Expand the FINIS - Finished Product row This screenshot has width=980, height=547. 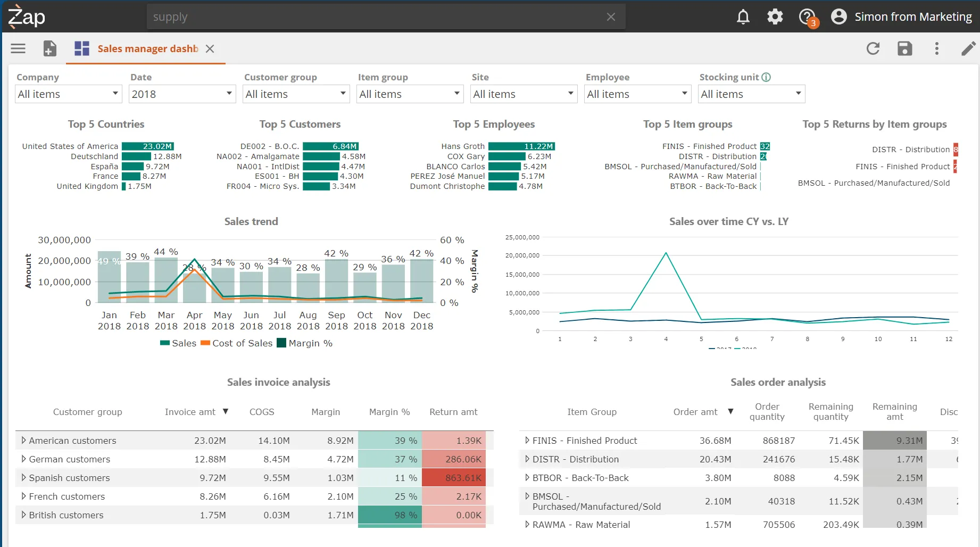click(527, 441)
